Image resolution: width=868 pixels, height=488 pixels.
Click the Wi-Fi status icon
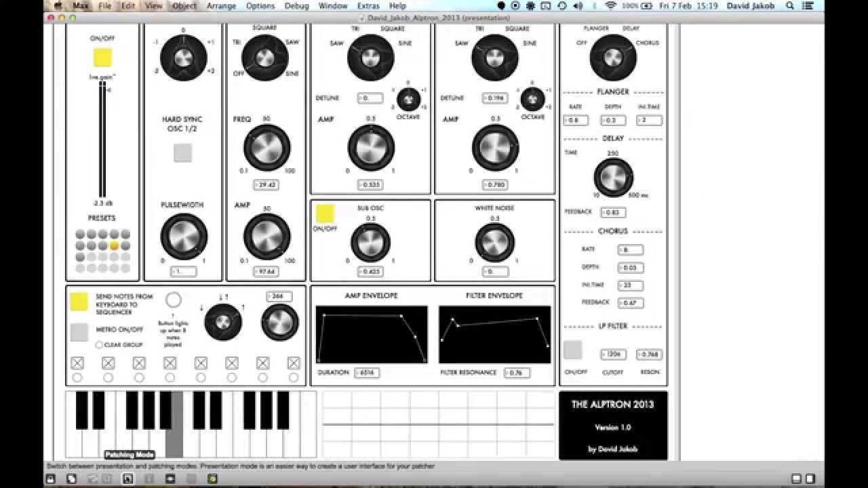click(x=610, y=5)
